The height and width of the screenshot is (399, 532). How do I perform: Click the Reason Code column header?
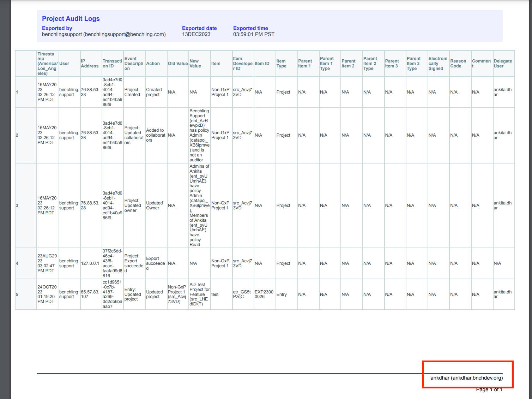(460, 64)
